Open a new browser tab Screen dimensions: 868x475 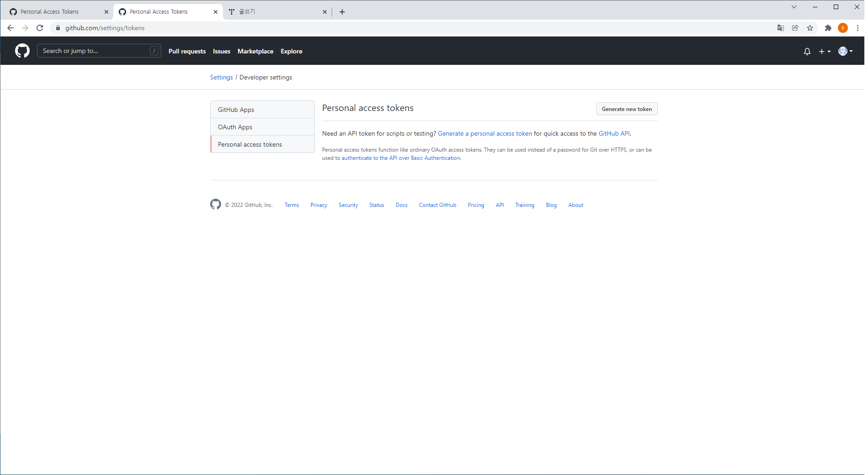[x=342, y=12]
